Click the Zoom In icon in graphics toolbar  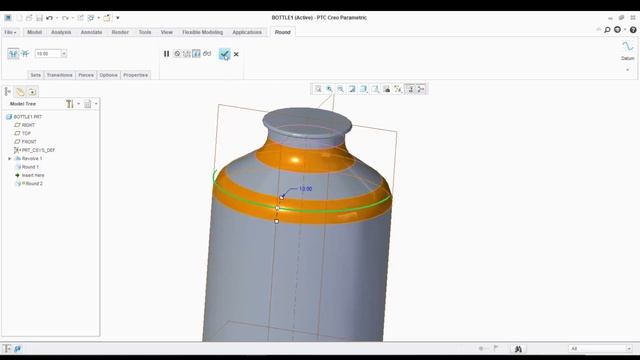click(329, 89)
